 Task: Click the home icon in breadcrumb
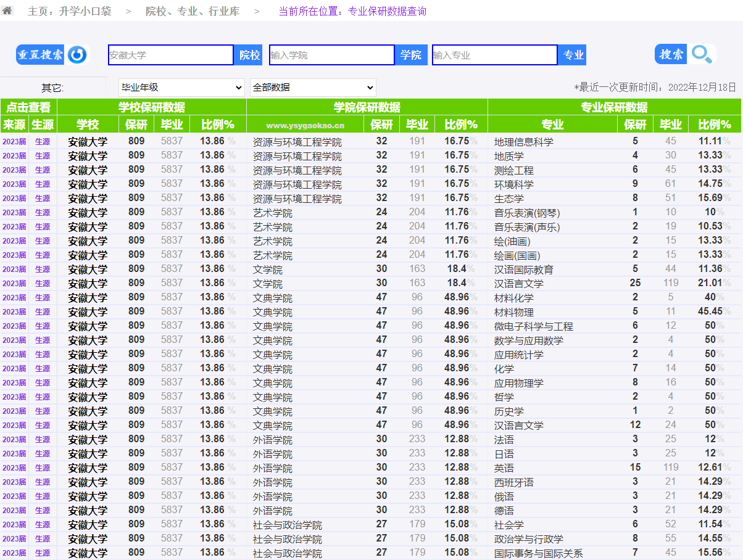pyautogui.click(x=7, y=10)
